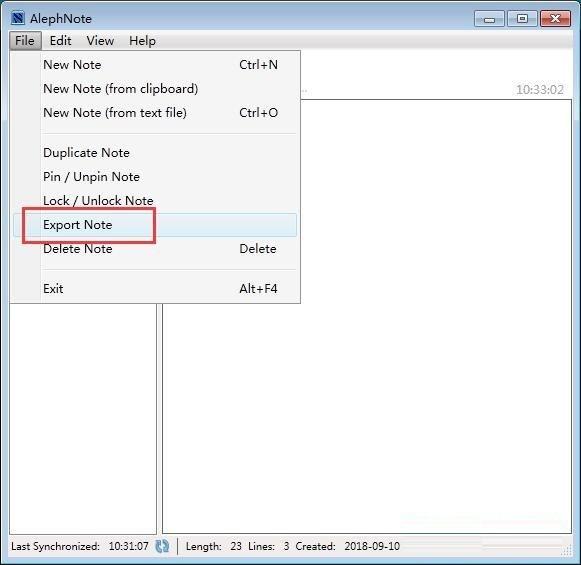Close the AlephNote window
The image size is (581, 565).
click(555, 19)
